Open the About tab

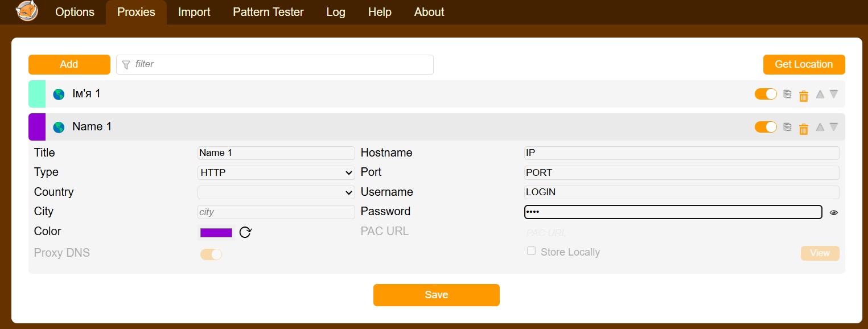click(x=429, y=12)
